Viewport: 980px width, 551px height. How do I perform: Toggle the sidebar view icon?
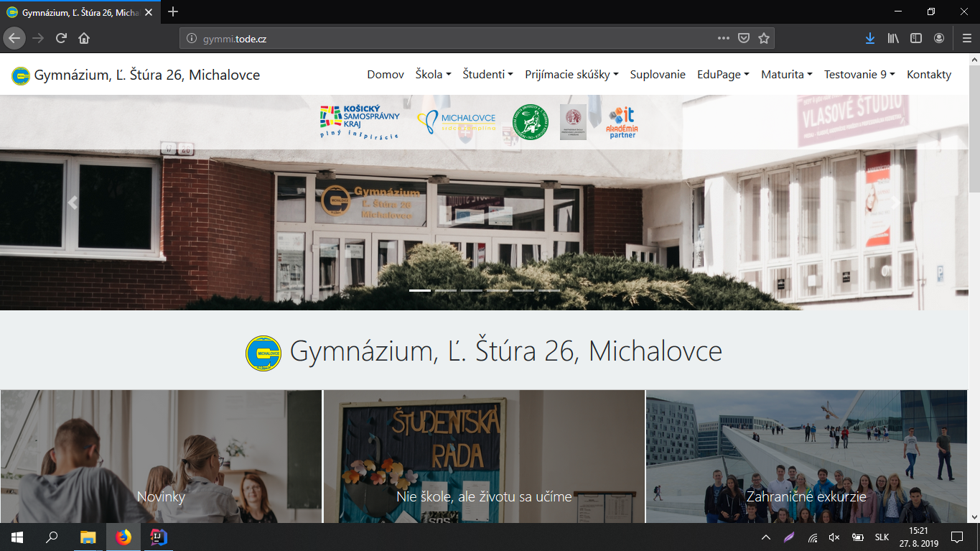pos(916,38)
